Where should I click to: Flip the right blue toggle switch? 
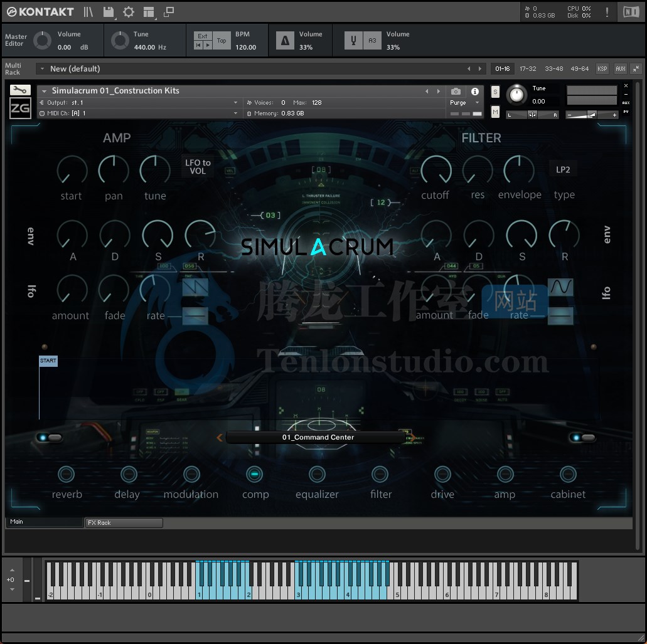(x=582, y=438)
